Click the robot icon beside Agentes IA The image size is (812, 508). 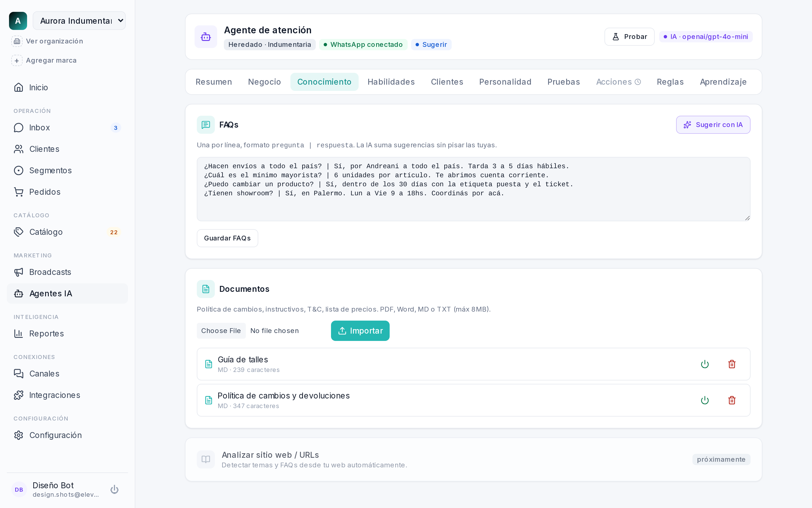[x=19, y=294]
